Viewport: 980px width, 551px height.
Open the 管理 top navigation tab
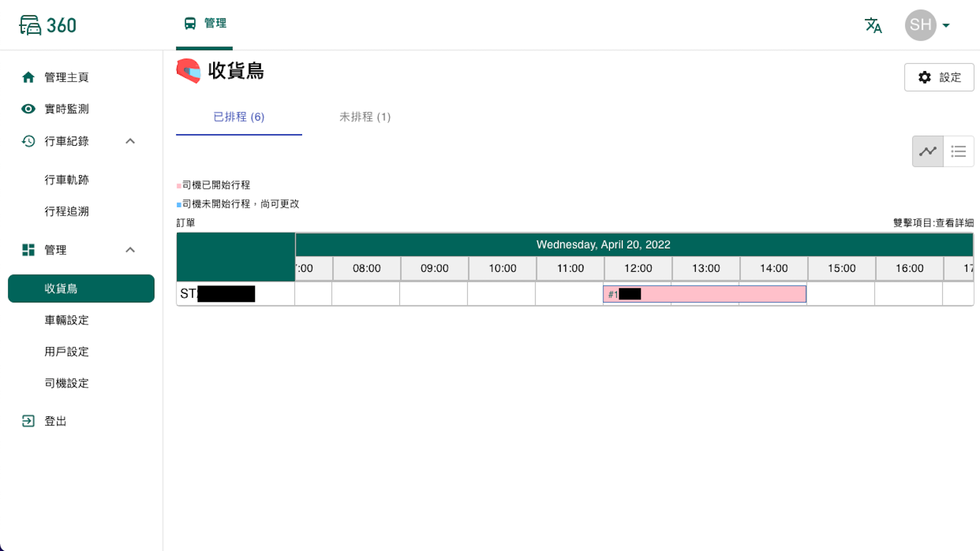tap(205, 24)
